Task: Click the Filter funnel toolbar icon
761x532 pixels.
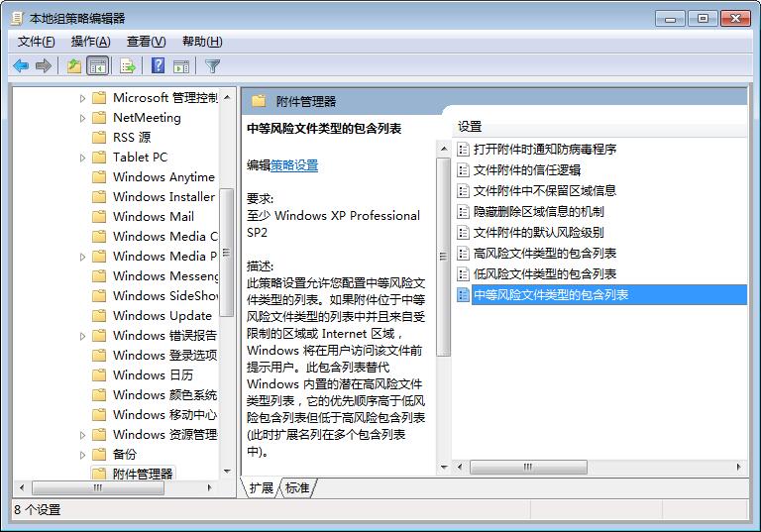Action: pos(213,66)
